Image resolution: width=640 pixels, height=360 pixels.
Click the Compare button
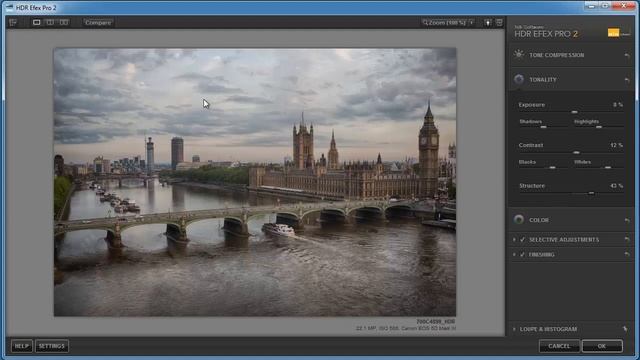[98, 23]
